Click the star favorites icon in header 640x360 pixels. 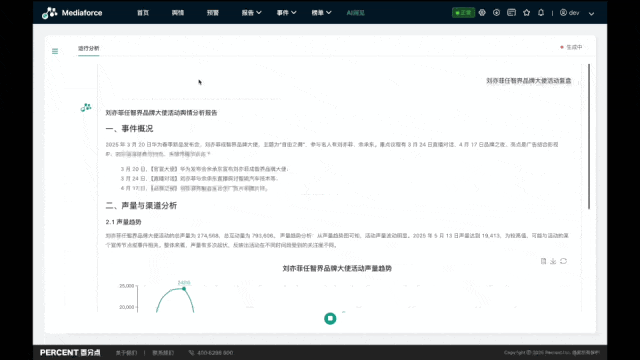tap(527, 13)
